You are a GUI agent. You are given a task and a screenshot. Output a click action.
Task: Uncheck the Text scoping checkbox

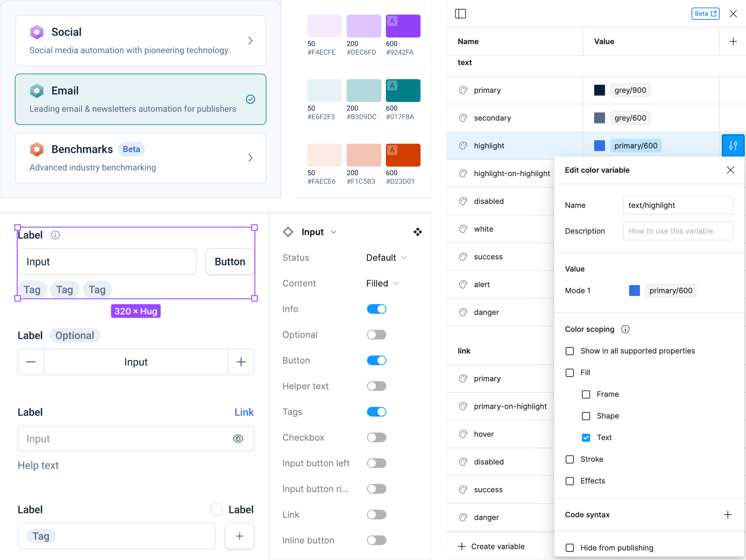(x=586, y=438)
